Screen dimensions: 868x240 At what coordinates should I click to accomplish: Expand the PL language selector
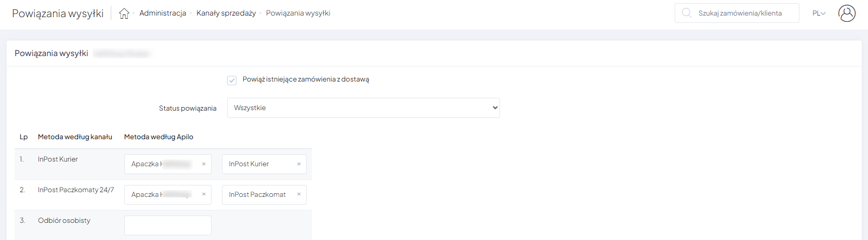pyautogui.click(x=819, y=14)
